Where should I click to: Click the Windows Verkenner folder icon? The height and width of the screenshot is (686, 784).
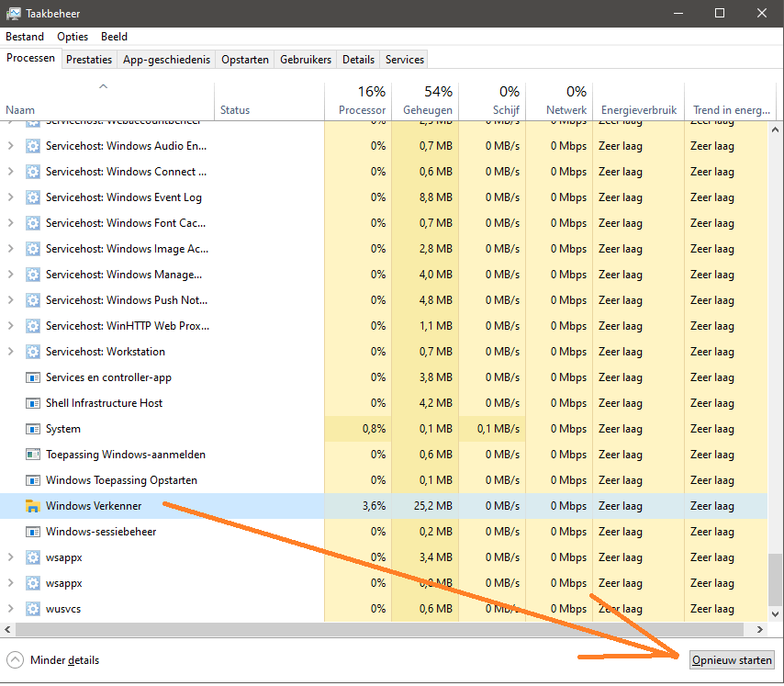click(32, 506)
